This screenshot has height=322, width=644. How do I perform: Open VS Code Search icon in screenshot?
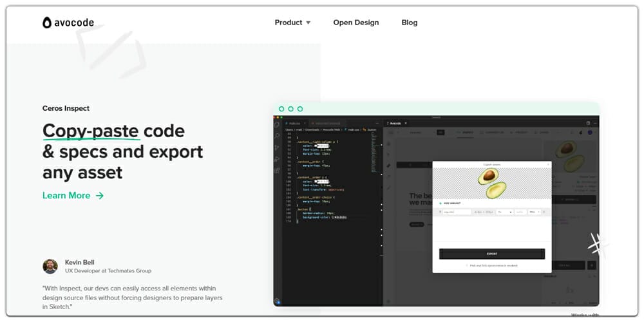[277, 136]
